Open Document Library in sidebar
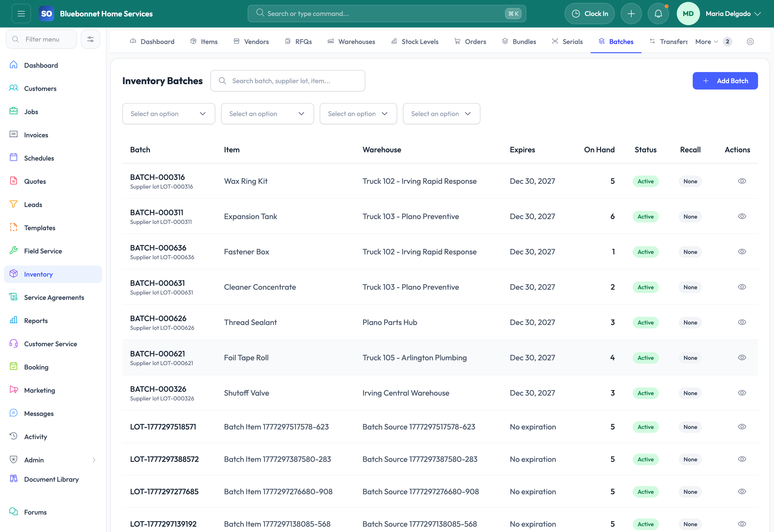 pyautogui.click(x=53, y=479)
